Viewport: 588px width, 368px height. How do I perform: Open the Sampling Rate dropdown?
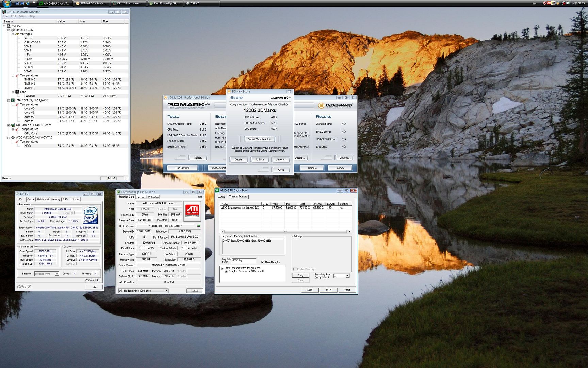(347, 276)
